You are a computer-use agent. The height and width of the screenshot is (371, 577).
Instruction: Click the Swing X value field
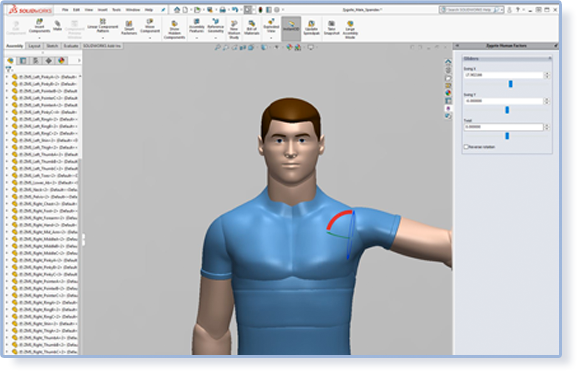[x=503, y=75]
